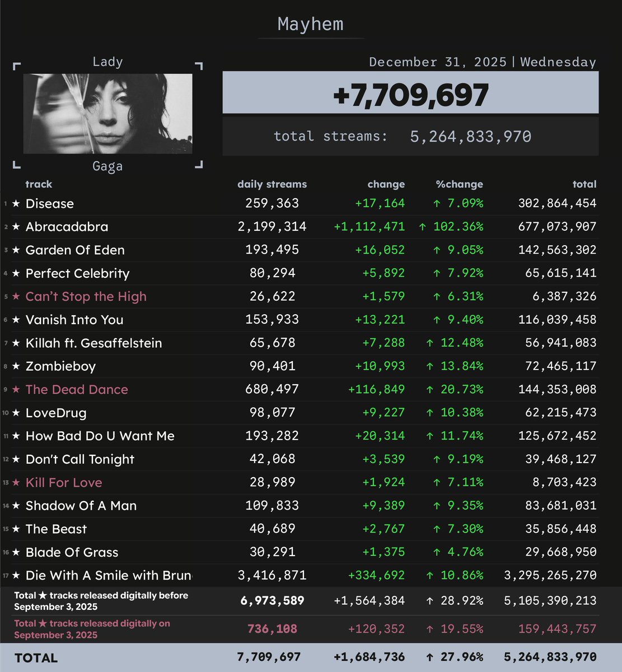622x672 pixels.
Task: Select the Abracadabra track name
Action: (x=67, y=227)
